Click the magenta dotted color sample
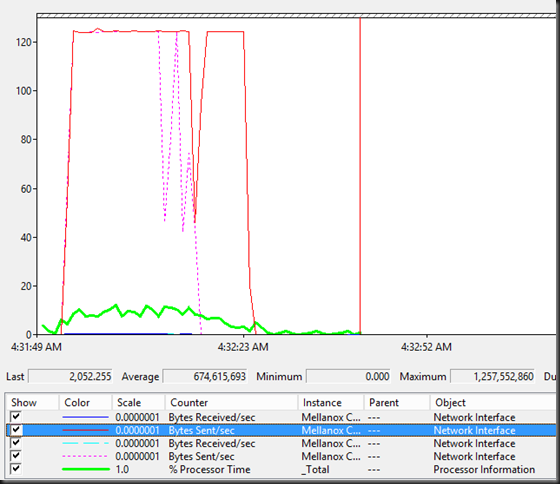Image resolution: width=560 pixels, height=484 pixels. [85, 456]
